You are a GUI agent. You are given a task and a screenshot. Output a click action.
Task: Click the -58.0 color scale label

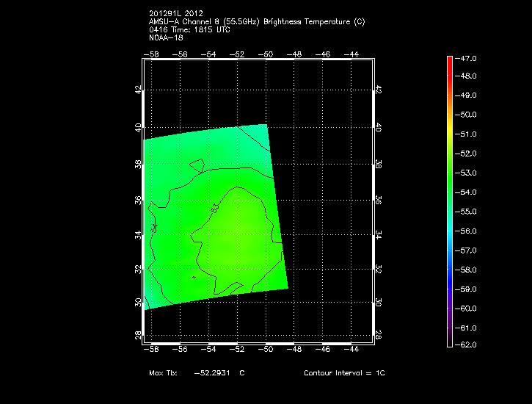click(x=468, y=270)
